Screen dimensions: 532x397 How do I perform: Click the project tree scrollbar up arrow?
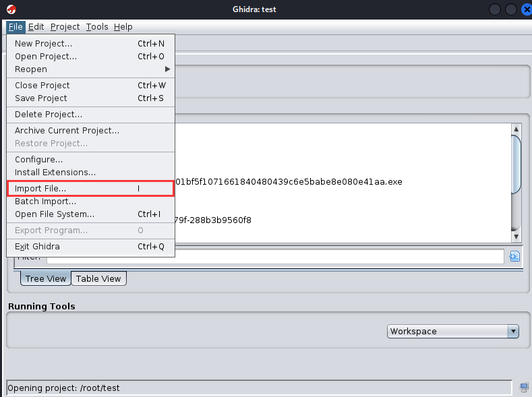pos(516,129)
